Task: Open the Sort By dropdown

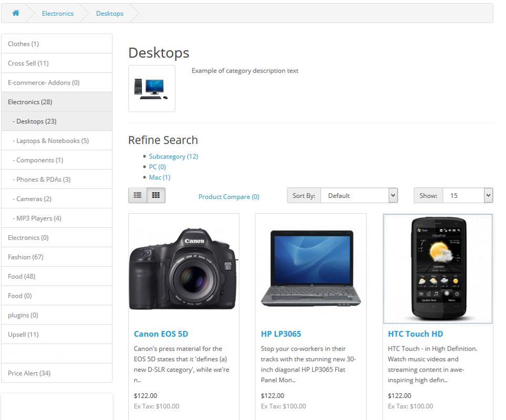Action: coord(359,195)
